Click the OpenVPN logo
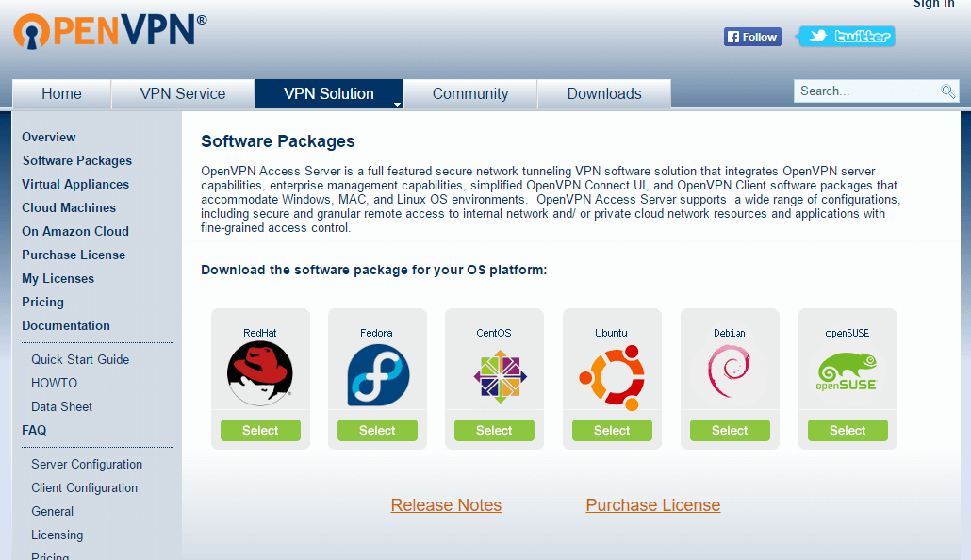The image size is (971, 560). [110, 31]
